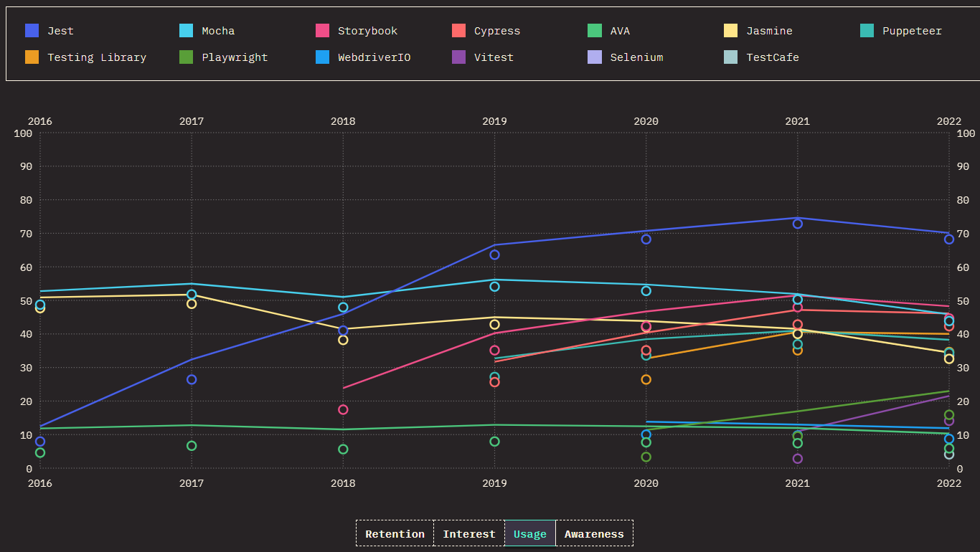Click the Jasmine data point for 2019
Screen dimensions: 980x552
(494, 325)
